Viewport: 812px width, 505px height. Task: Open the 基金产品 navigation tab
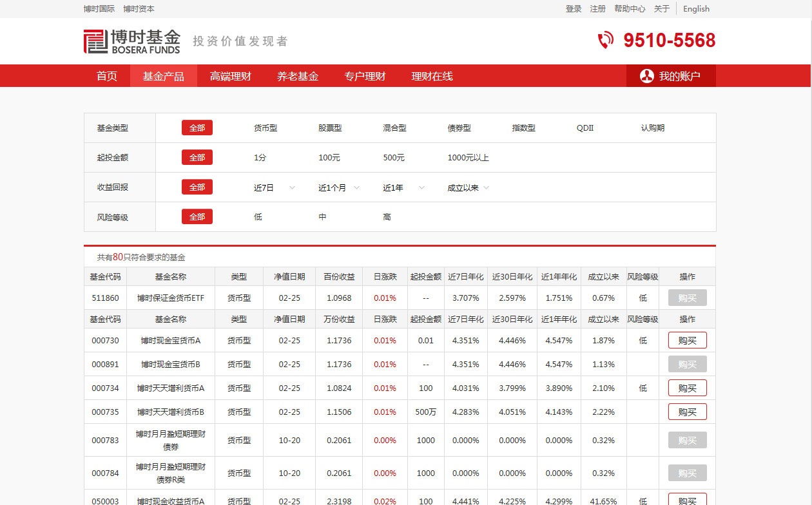[x=164, y=76]
